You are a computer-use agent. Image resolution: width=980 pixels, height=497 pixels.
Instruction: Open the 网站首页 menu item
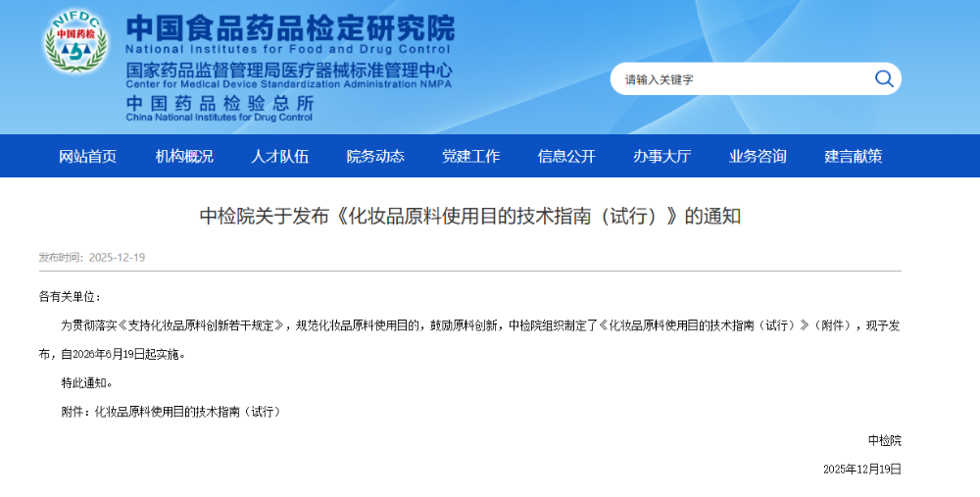(x=87, y=156)
